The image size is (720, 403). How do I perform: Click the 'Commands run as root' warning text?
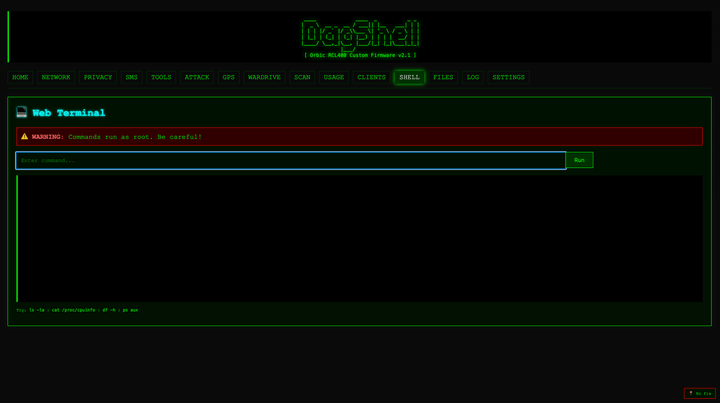pyautogui.click(x=135, y=137)
